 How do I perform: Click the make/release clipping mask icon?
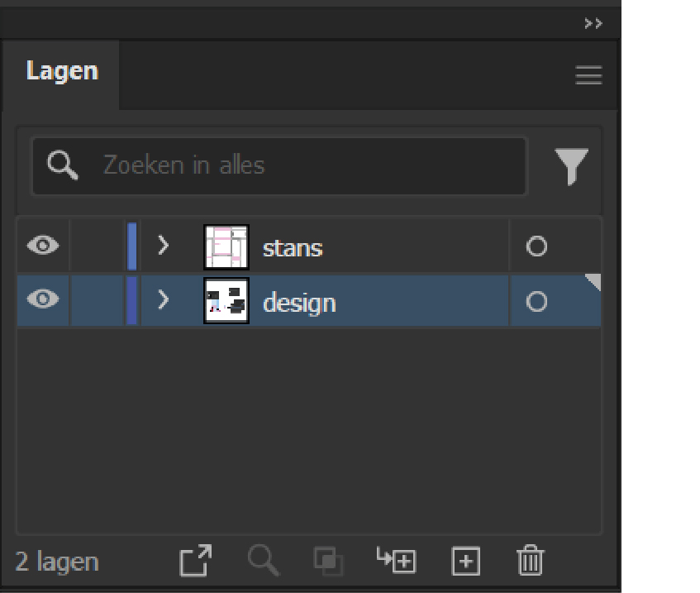[x=328, y=561]
